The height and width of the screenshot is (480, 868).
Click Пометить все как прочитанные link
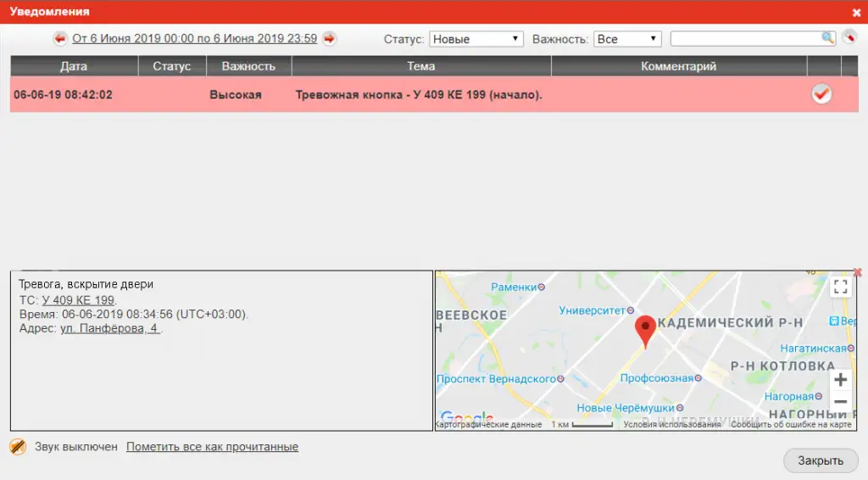pyautogui.click(x=212, y=446)
